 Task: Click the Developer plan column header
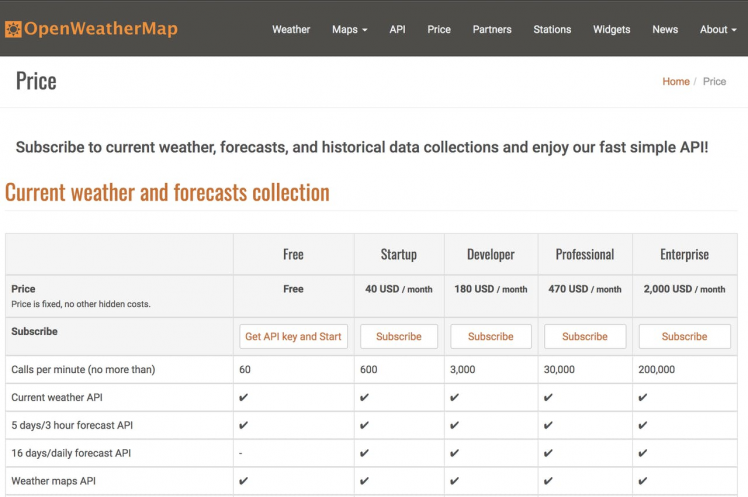[x=491, y=255]
